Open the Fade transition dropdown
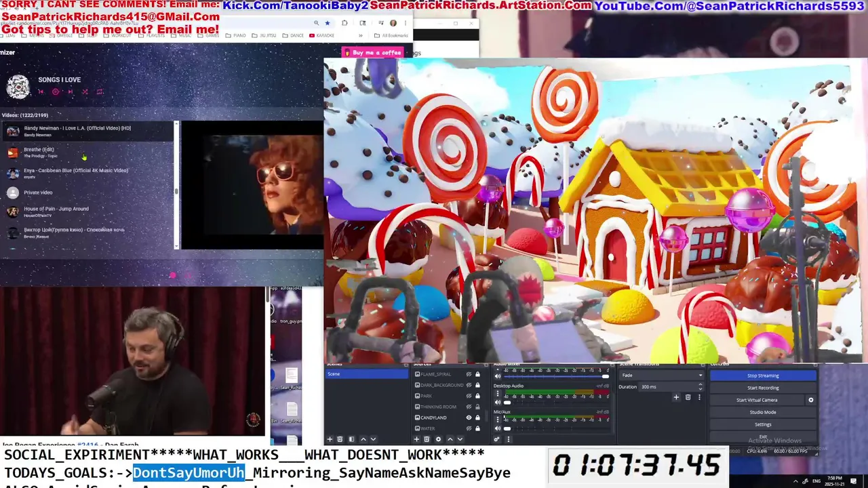The image size is (868, 488). [x=662, y=375]
